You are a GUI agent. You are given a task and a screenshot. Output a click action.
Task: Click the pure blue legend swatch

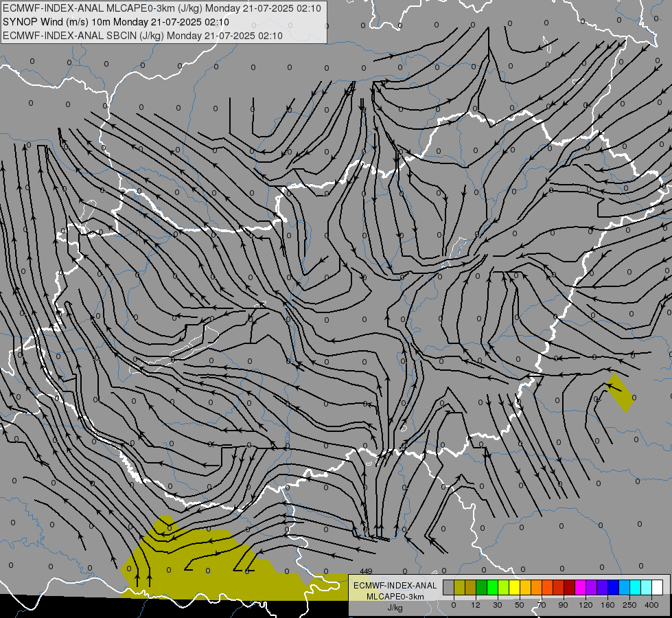(614, 587)
